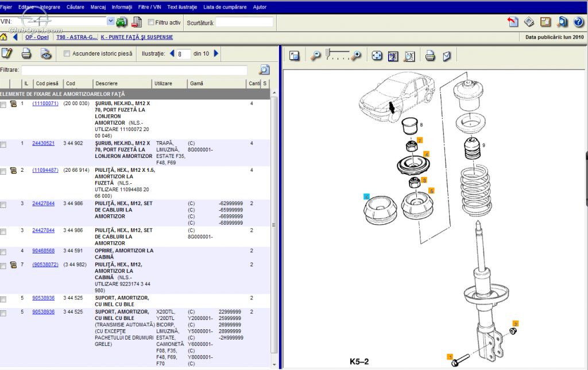Click the blue-framed icon right of the pan tool
This screenshot has height=370, width=588.
click(393, 56)
